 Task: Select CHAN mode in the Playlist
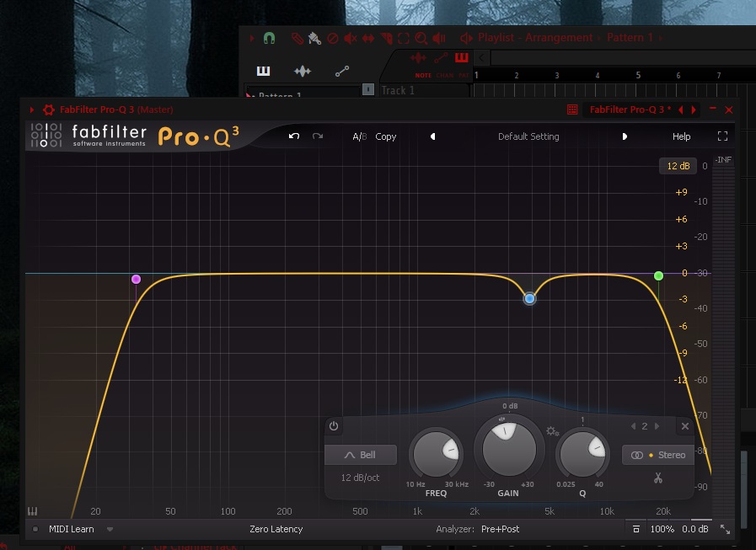coord(444,75)
